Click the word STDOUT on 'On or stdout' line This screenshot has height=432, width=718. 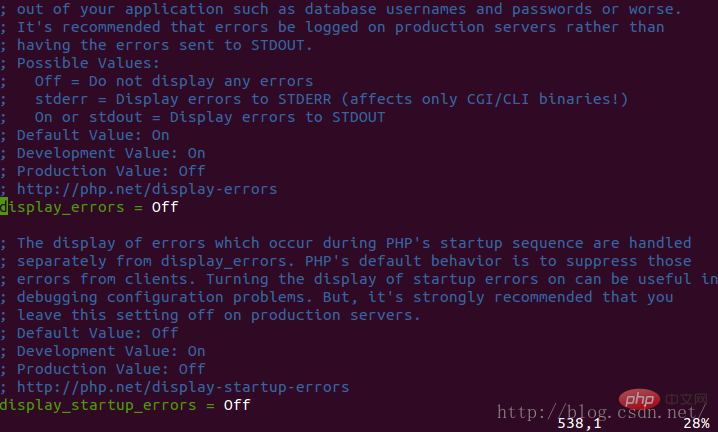tap(359, 117)
